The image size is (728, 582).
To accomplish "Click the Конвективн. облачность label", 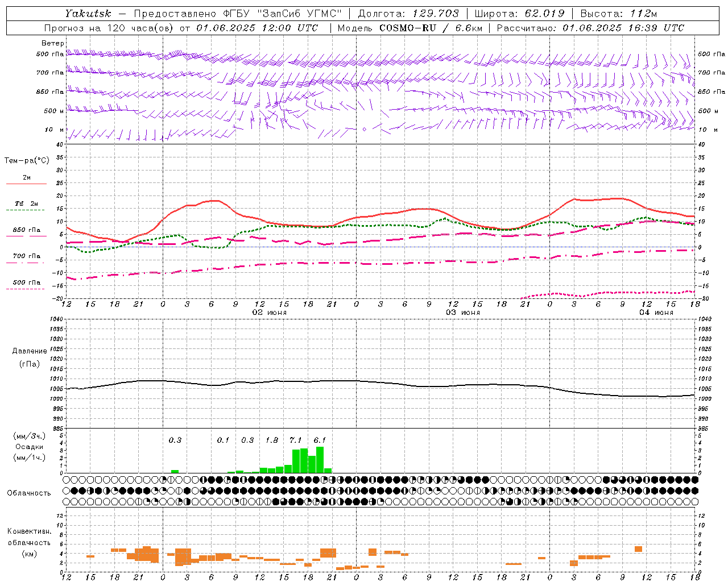I will pos(29,537).
